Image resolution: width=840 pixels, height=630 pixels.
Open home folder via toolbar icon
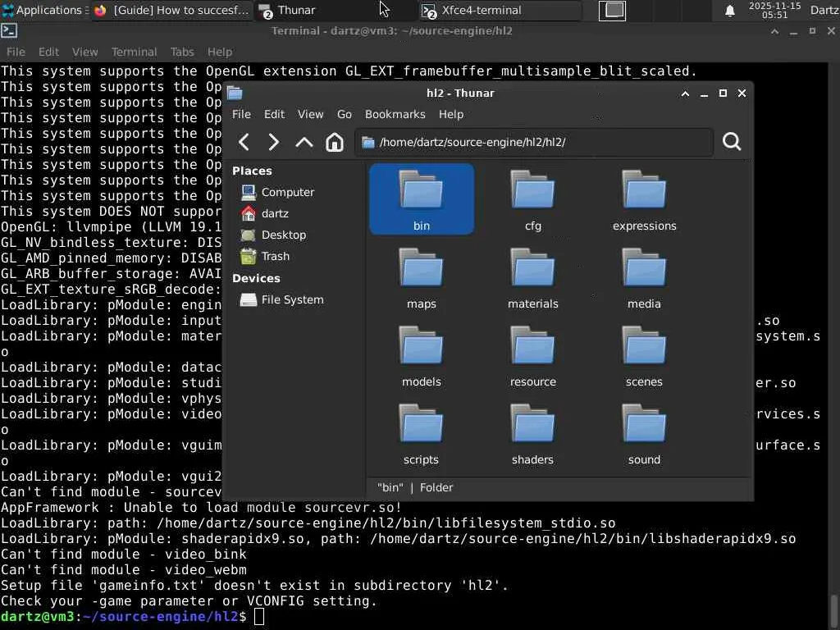[x=335, y=142]
